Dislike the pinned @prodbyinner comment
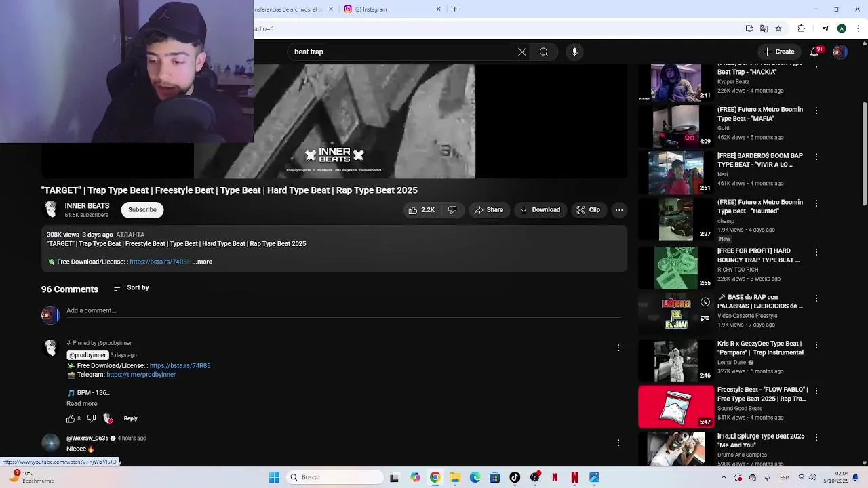The width and height of the screenshot is (868, 488). click(x=92, y=419)
